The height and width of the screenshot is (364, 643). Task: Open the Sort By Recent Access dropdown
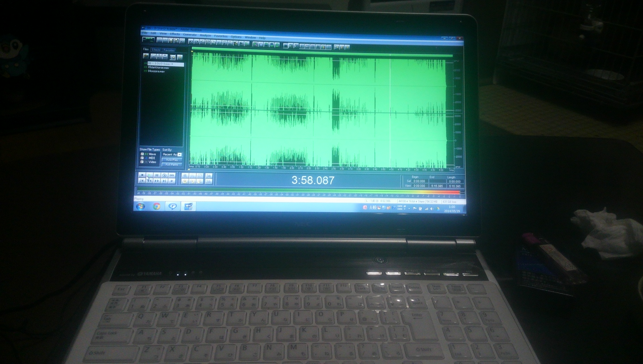(180, 155)
